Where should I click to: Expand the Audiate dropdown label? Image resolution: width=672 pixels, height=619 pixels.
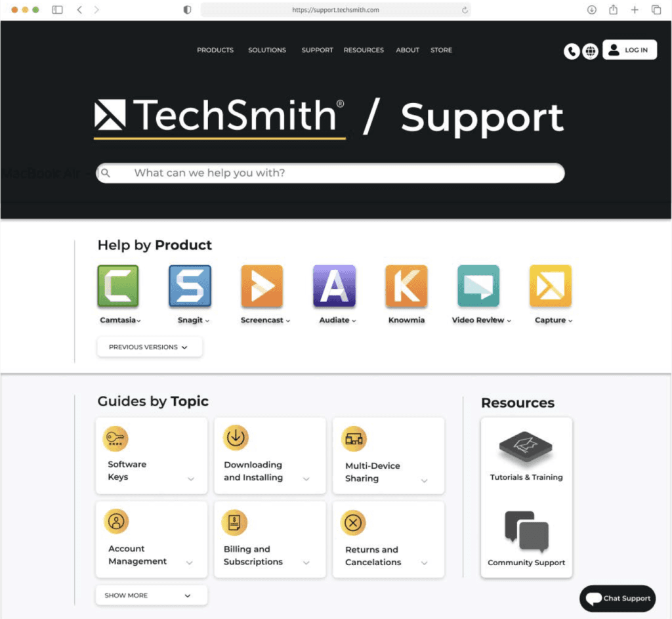(x=338, y=320)
